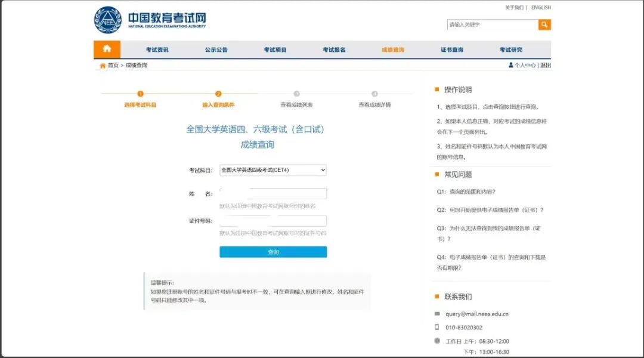Click the ENGLISH language link
Screen dimensions: 644x358
541,8
